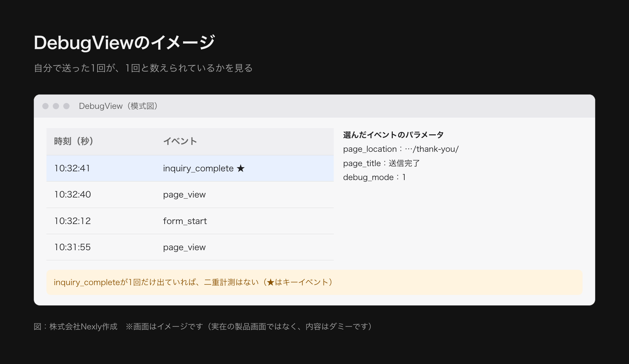Click the orange note about inquiry_complete
Screen dimensions: 629x364
pyautogui.click(x=314, y=282)
